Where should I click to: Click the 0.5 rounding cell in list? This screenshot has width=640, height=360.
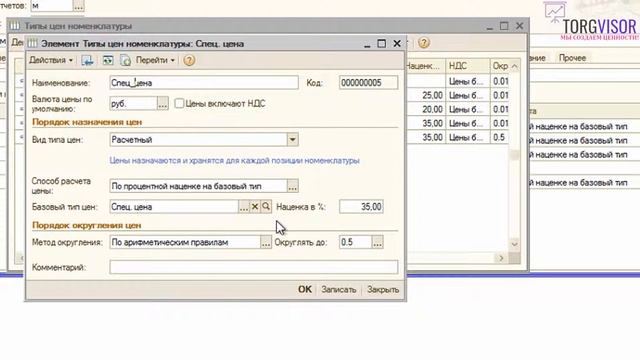[500, 137]
